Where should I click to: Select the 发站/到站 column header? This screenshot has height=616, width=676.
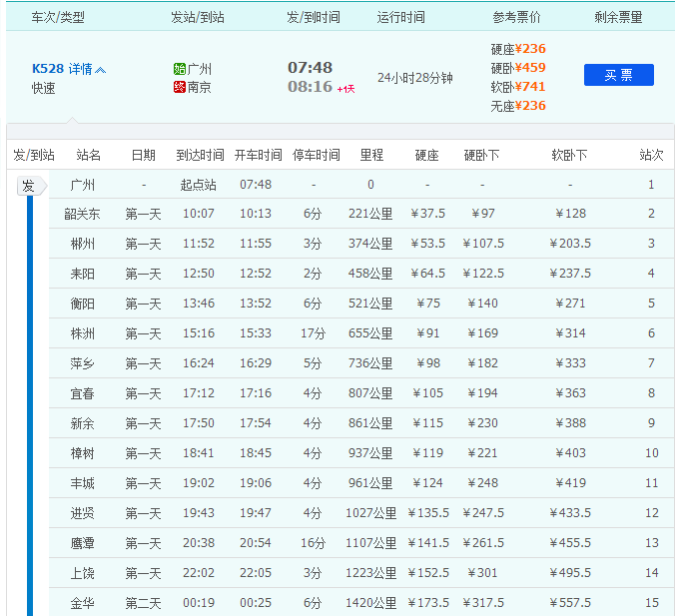tap(198, 17)
